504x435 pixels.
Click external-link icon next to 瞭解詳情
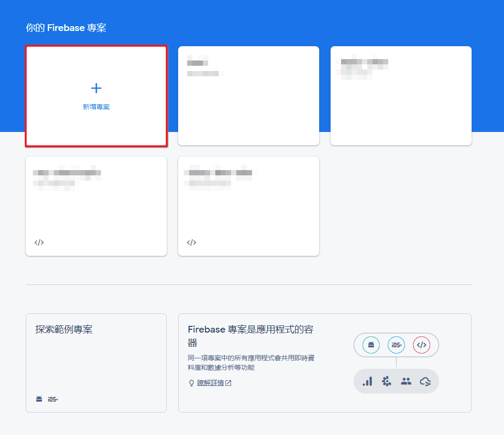[228, 383]
